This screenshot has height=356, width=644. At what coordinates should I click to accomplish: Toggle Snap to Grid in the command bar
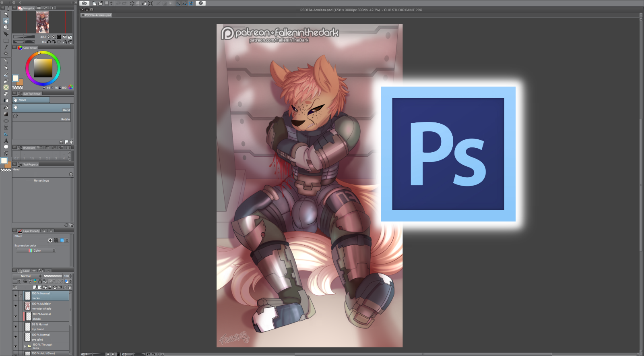click(191, 3)
